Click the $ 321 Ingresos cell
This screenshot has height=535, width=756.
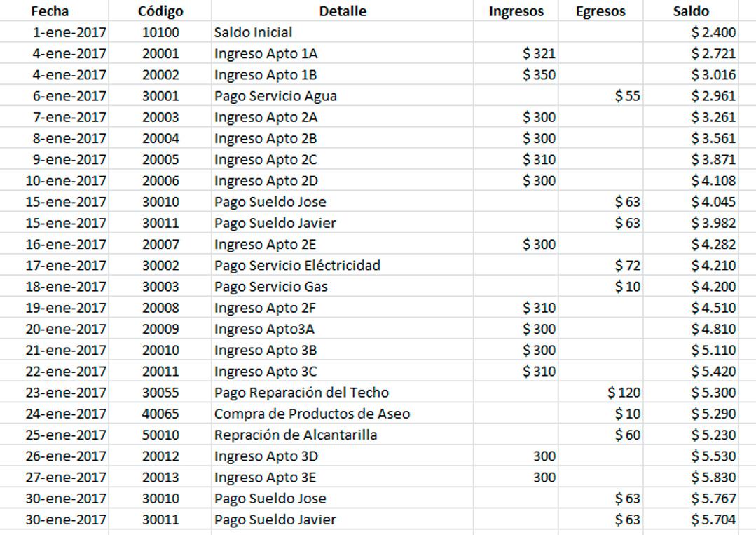coord(539,54)
